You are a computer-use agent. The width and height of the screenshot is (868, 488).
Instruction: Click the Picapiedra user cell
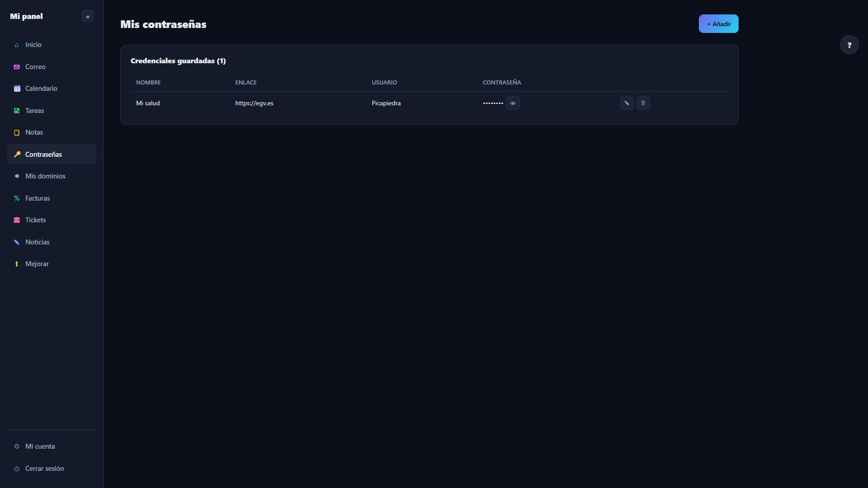pyautogui.click(x=386, y=103)
